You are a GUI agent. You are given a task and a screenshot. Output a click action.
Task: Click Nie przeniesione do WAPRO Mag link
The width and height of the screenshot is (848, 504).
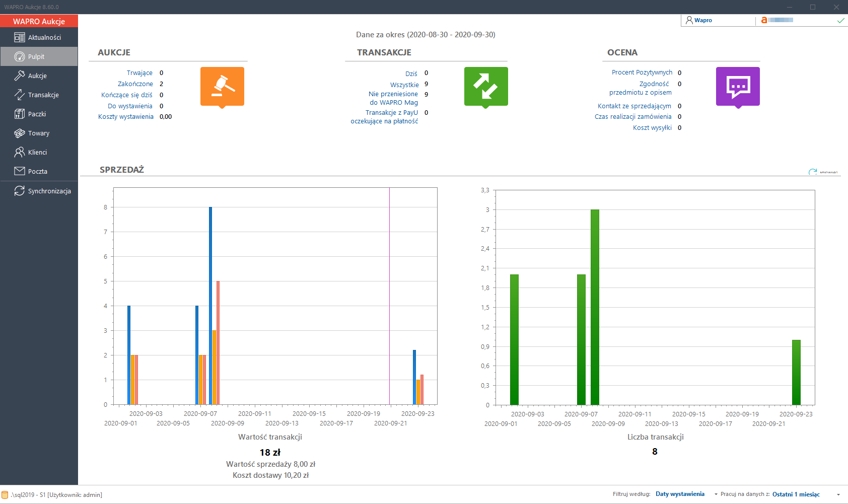tap(393, 98)
